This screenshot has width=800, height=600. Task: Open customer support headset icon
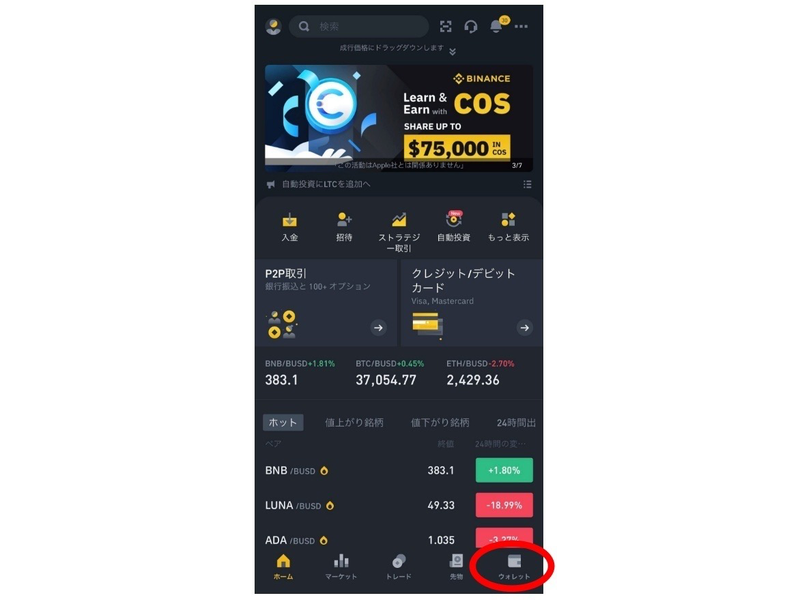471,27
